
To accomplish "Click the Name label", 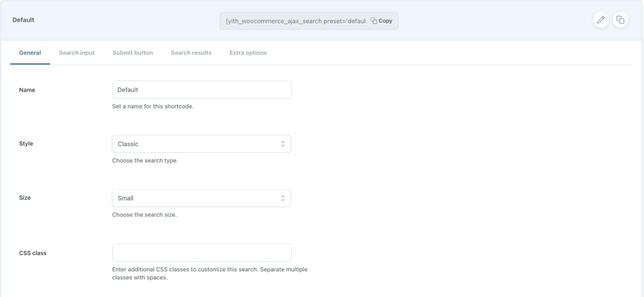I will [x=27, y=90].
